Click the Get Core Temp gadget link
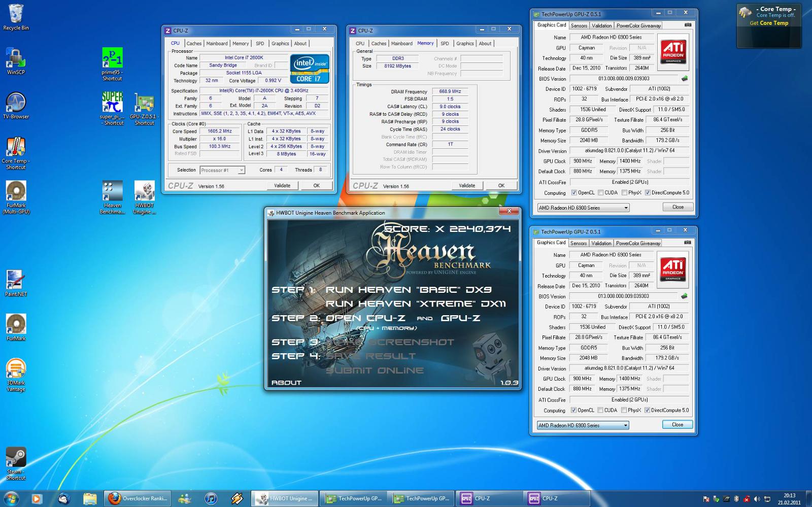 click(769, 23)
